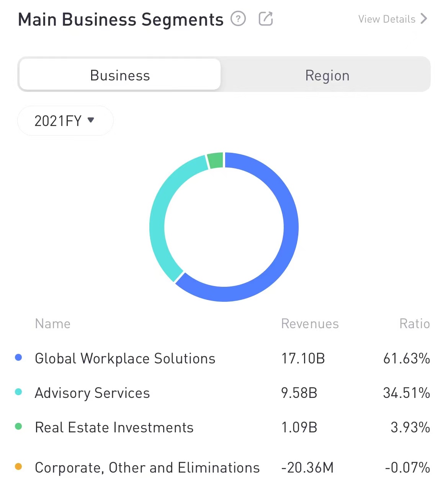Image resolution: width=448 pixels, height=499 pixels.
Task: Open the 2021FY year dropdown
Action: [58, 121]
